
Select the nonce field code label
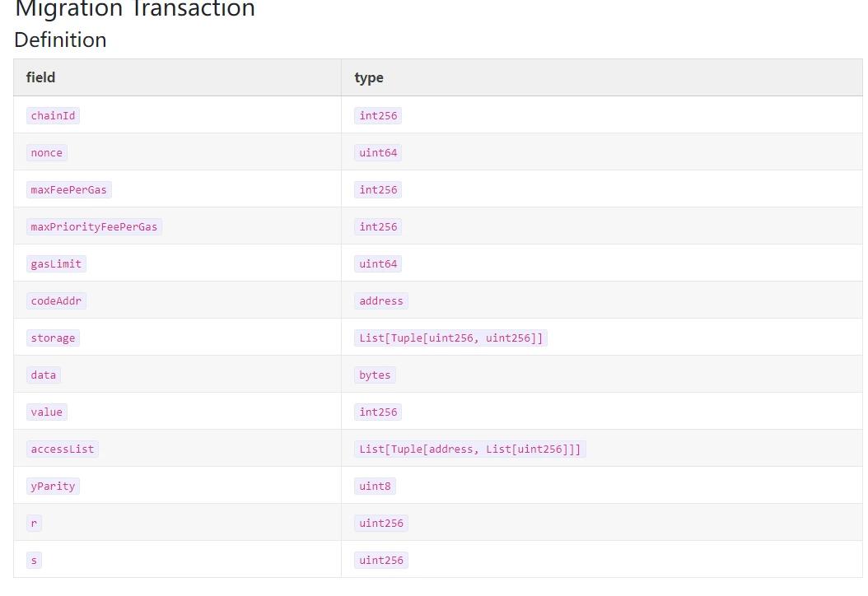click(x=46, y=153)
